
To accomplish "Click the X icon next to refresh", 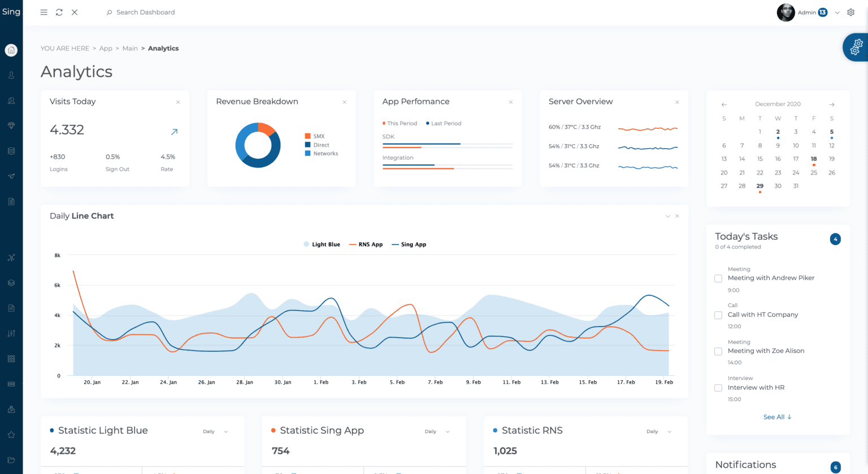I will (x=75, y=12).
